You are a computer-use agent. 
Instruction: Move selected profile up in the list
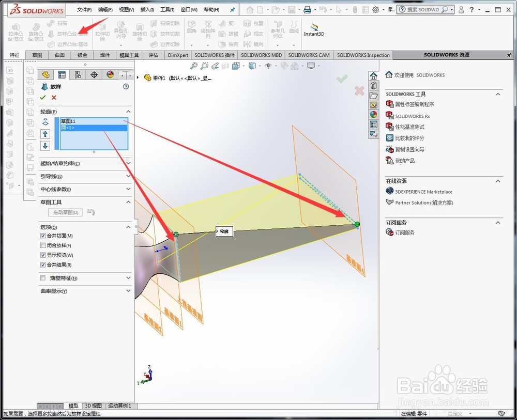coord(45,134)
